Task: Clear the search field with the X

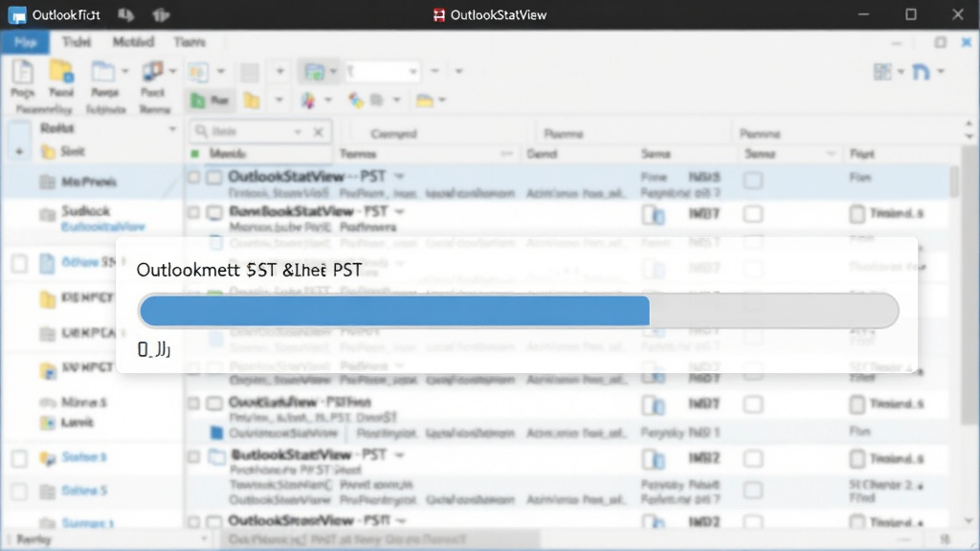Action: tap(318, 132)
